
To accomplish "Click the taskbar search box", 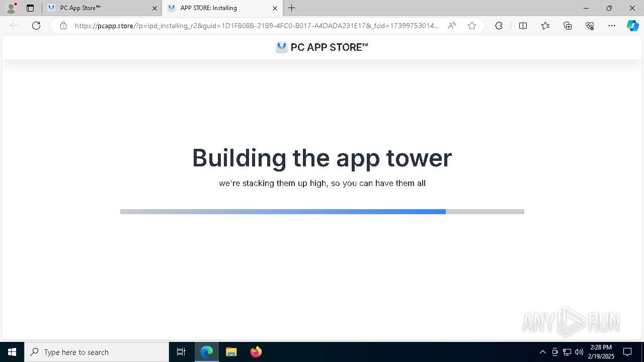I will click(x=97, y=352).
